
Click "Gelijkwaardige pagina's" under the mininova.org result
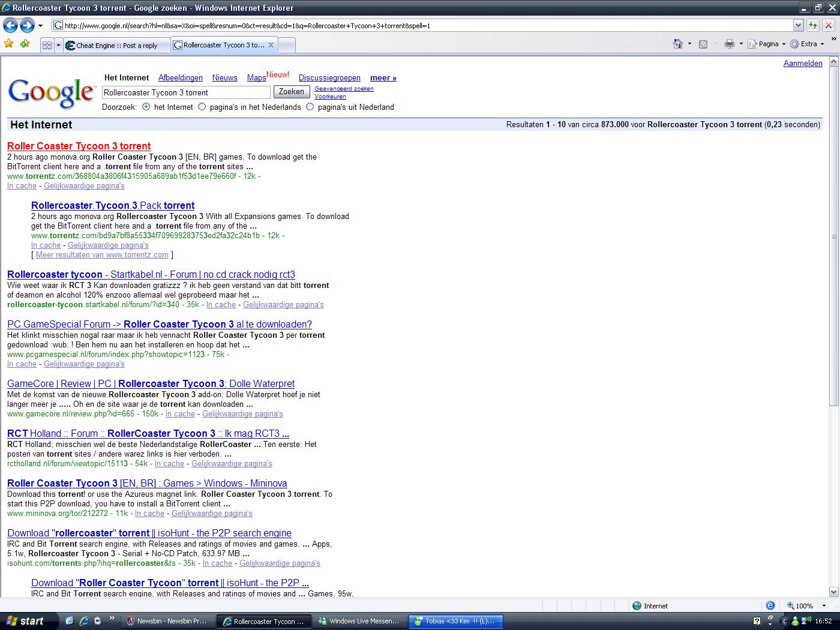[x=212, y=513]
